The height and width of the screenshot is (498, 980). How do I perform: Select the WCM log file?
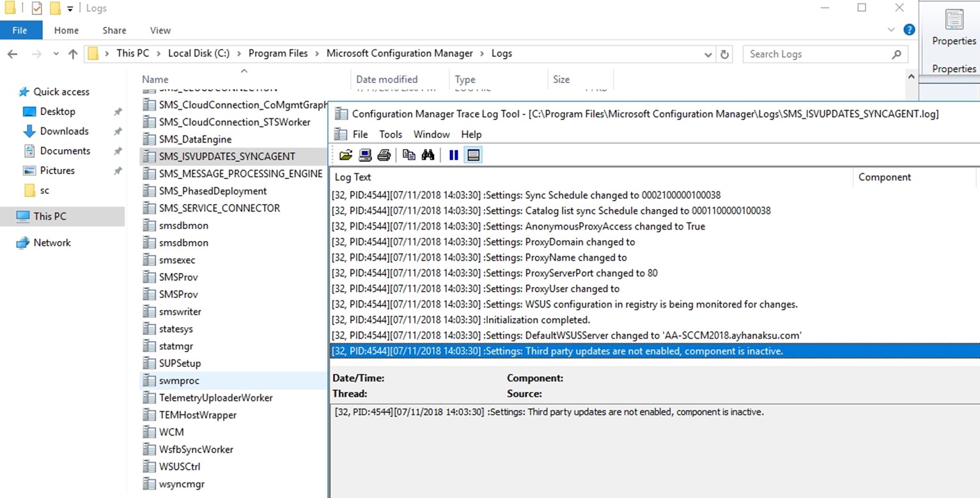click(171, 433)
